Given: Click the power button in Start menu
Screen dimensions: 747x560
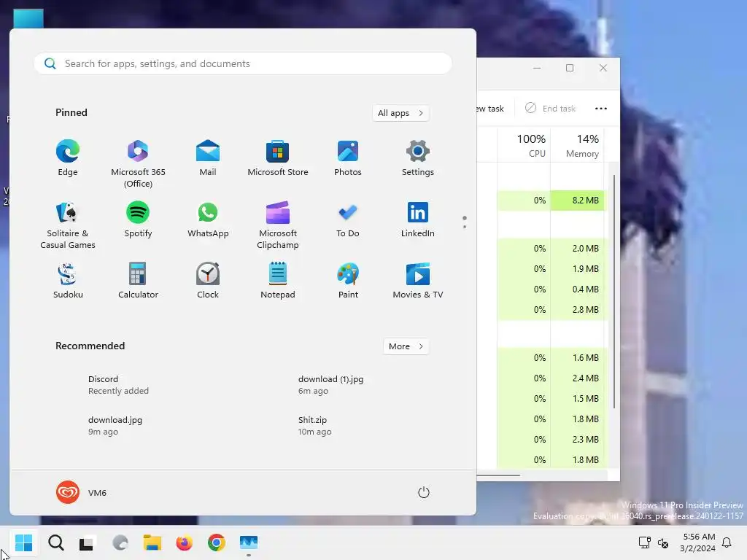Looking at the screenshot, I should click(424, 492).
